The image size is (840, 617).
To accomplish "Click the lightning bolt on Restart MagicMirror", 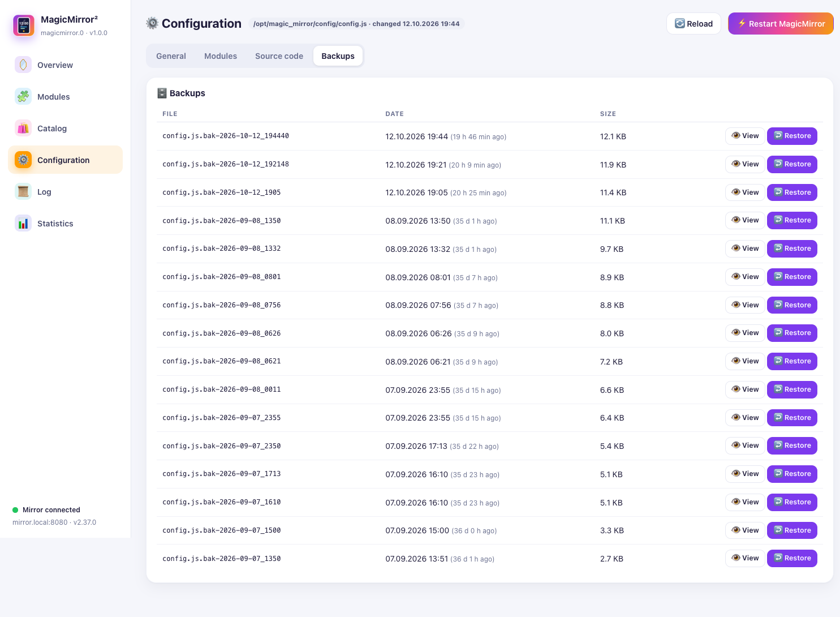I will [x=742, y=24].
